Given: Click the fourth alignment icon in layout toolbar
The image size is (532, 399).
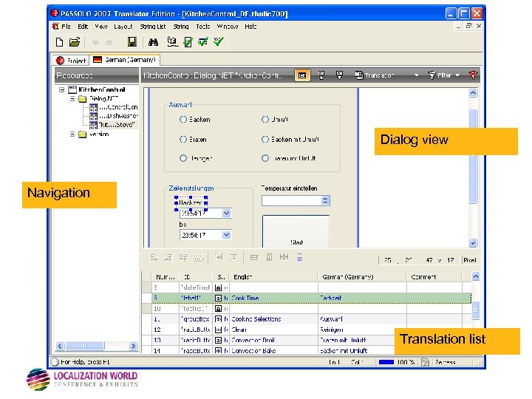Looking at the screenshot, I should (199, 258).
